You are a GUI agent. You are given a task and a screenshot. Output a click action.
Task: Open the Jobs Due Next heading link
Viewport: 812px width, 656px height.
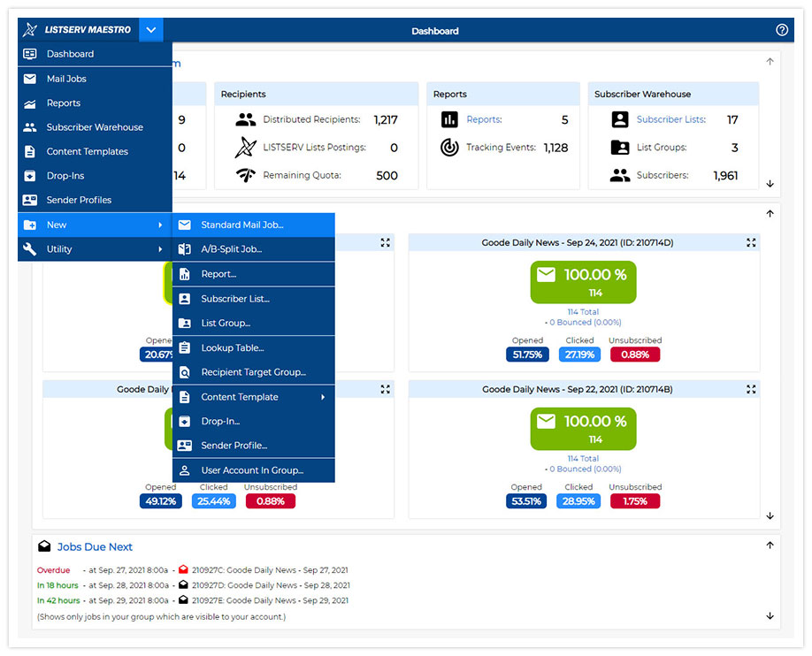click(95, 546)
